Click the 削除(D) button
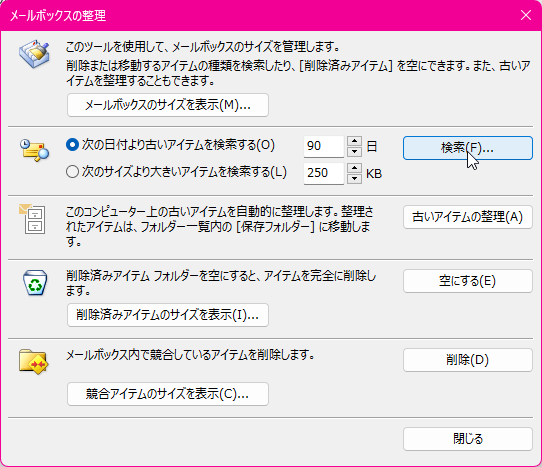 [468, 360]
